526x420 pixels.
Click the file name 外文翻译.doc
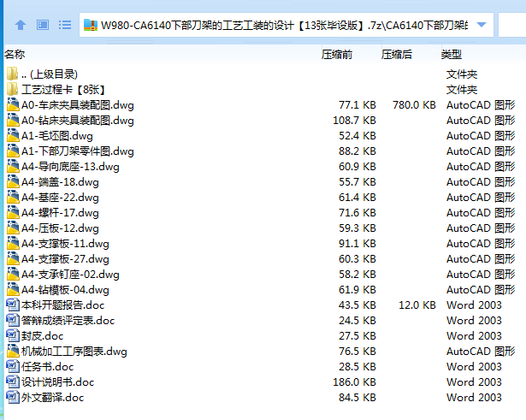(x=53, y=398)
